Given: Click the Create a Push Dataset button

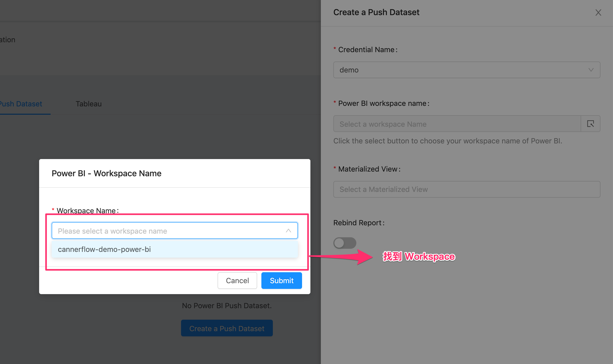Looking at the screenshot, I should point(227,328).
